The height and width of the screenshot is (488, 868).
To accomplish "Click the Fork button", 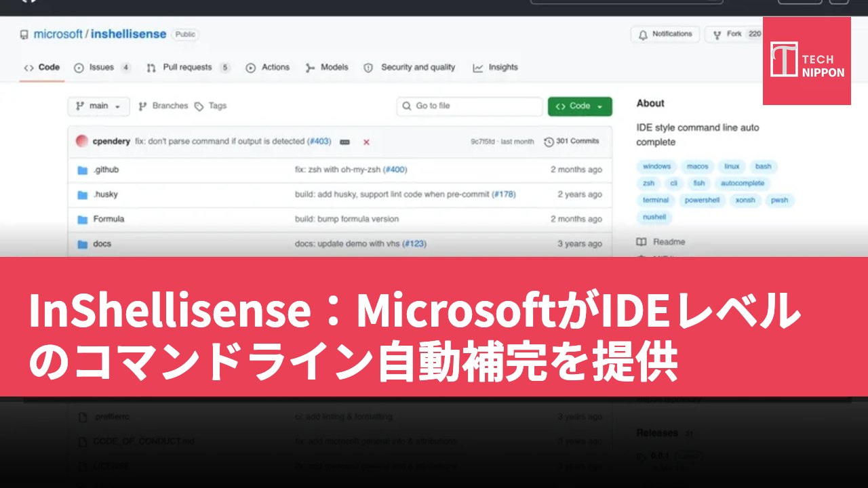I will tap(734, 35).
